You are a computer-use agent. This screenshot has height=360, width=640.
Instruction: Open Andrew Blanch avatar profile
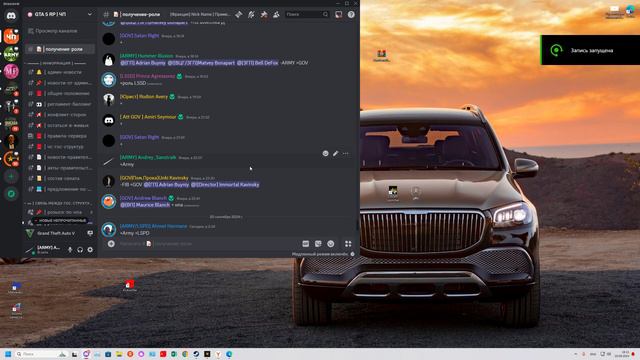pyautogui.click(x=109, y=201)
